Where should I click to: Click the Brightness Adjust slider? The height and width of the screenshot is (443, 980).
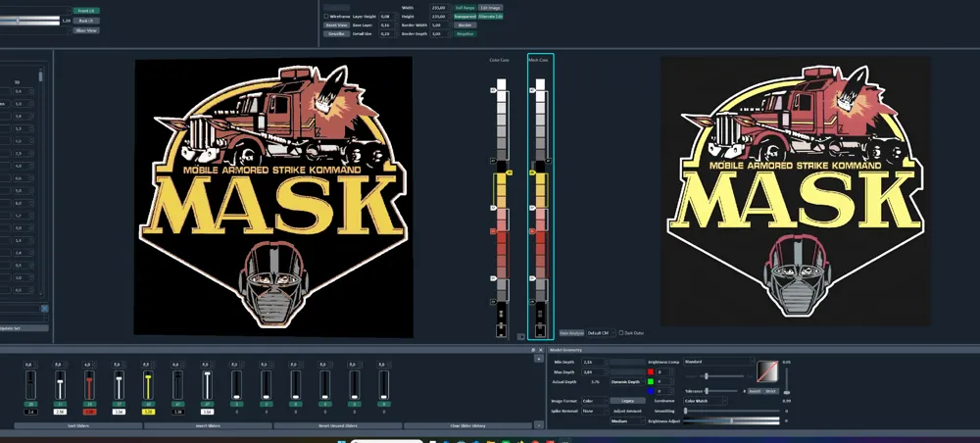coord(731,421)
